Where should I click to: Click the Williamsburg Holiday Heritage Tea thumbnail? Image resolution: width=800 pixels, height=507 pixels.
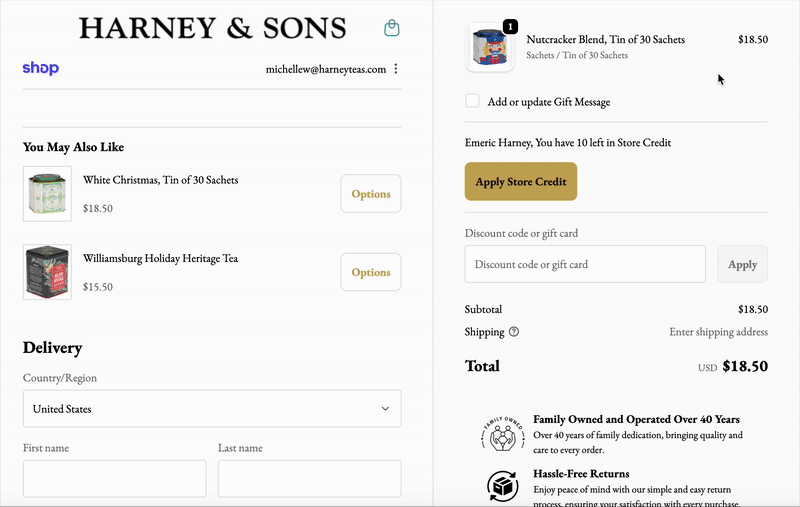[x=47, y=272]
